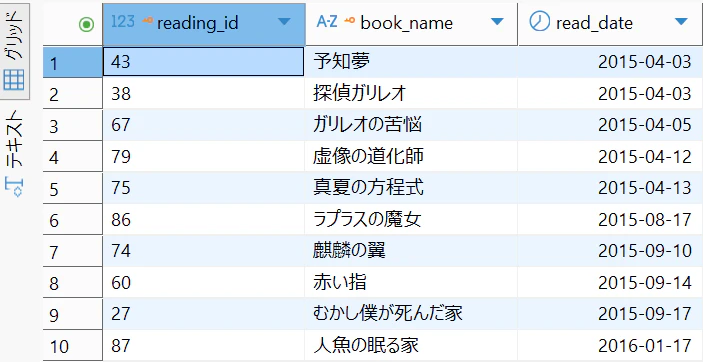Select book_name cell ラプラスの魔女
The image size is (703, 362).
click(412, 220)
